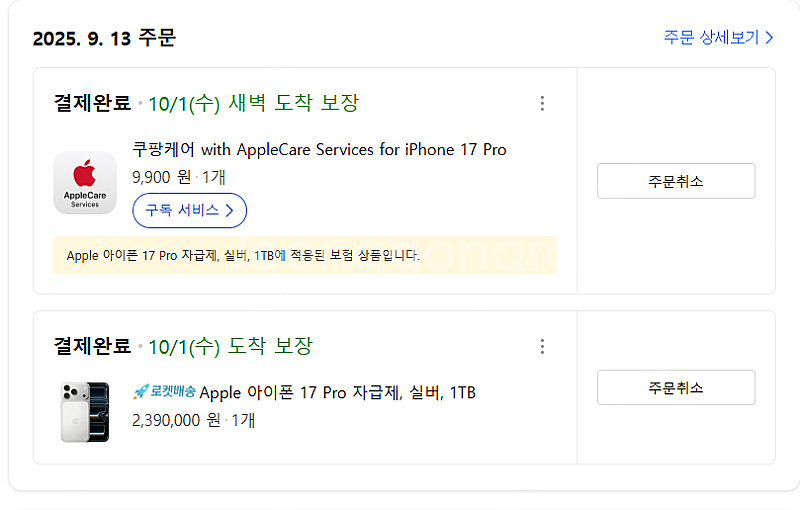Expand the 구독 서비스 subscription button
The width and height of the screenshot is (800, 510).
[189, 210]
